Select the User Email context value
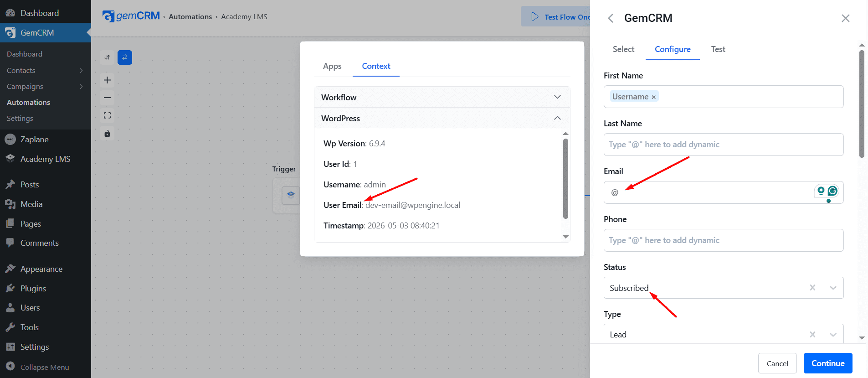 pos(392,205)
